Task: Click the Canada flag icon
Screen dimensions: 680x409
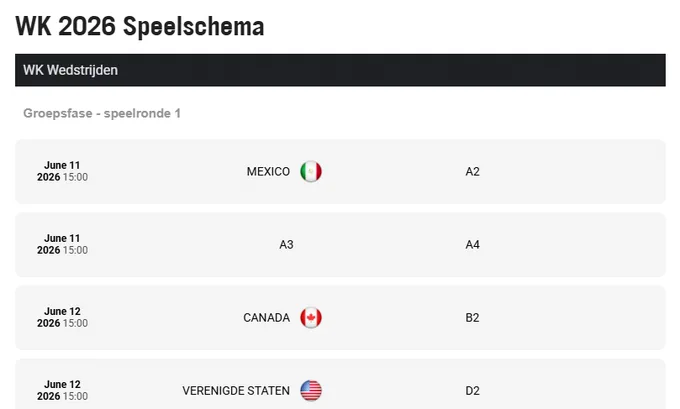Action: pos(311,318)
